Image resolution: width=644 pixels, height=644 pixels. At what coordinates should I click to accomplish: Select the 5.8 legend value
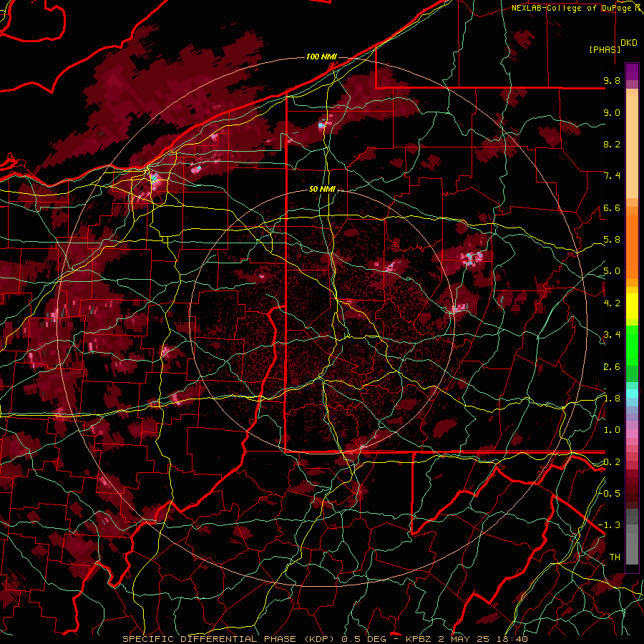click(x=612, y=240)
